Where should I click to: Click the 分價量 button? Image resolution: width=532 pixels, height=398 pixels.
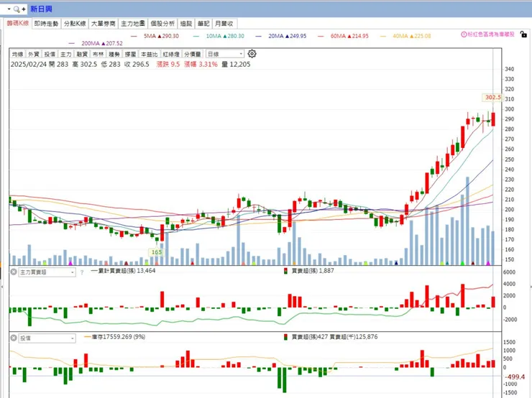pos(193,55)
